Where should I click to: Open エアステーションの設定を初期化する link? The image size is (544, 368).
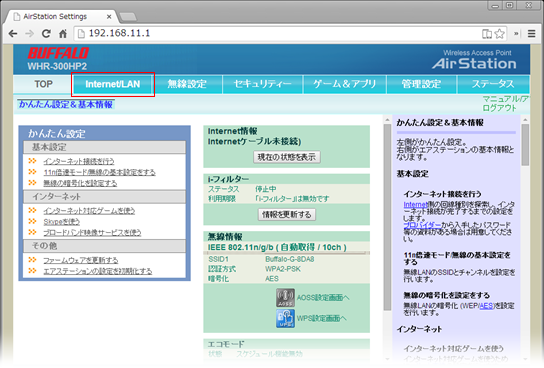click(x=98, y=271)
